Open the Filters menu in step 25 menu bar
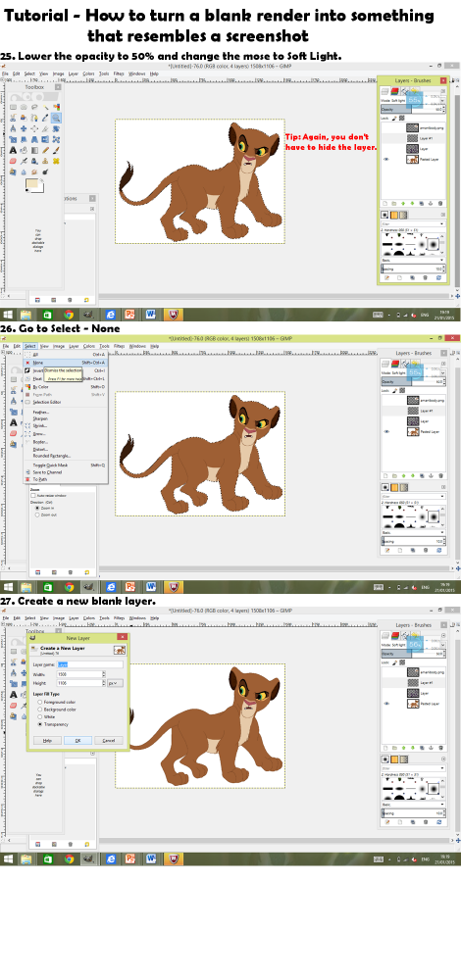This screenshot has height=980, width=461. (119, 73)
